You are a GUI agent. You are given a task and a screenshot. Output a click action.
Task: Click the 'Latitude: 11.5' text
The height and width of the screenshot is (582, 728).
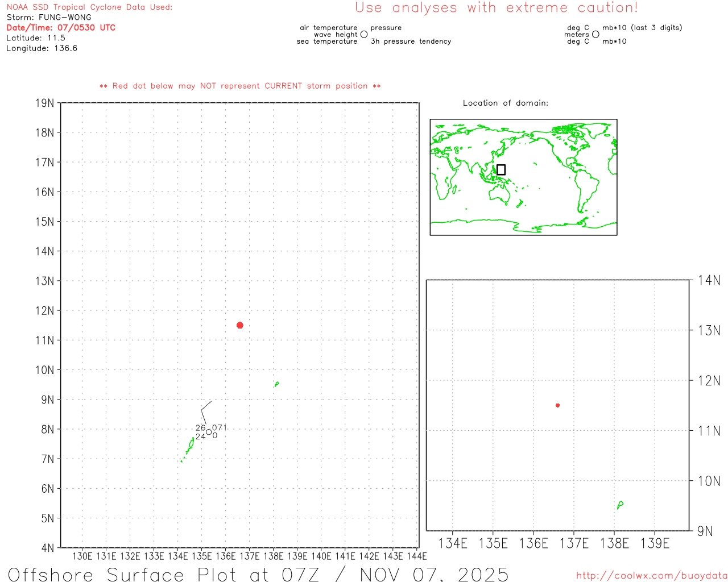(36, 38)
